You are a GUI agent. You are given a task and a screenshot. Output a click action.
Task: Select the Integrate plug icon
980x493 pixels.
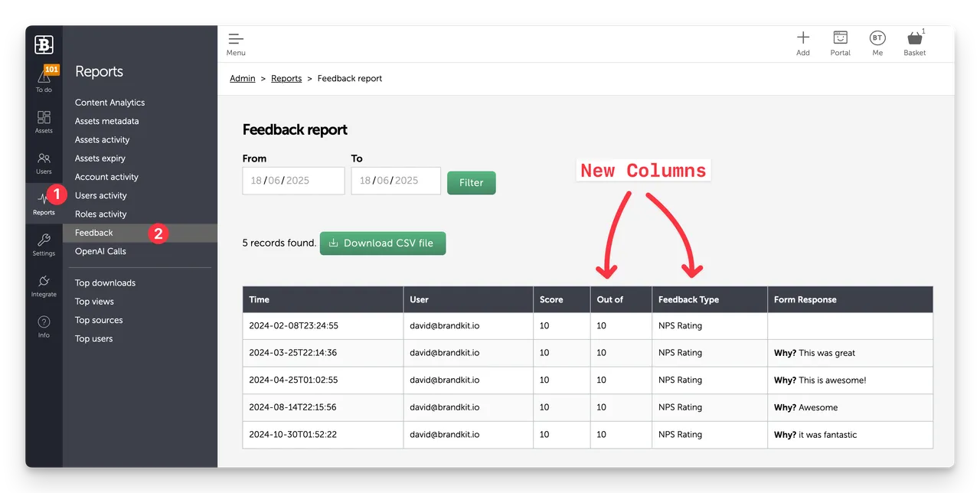coord(44,285)
